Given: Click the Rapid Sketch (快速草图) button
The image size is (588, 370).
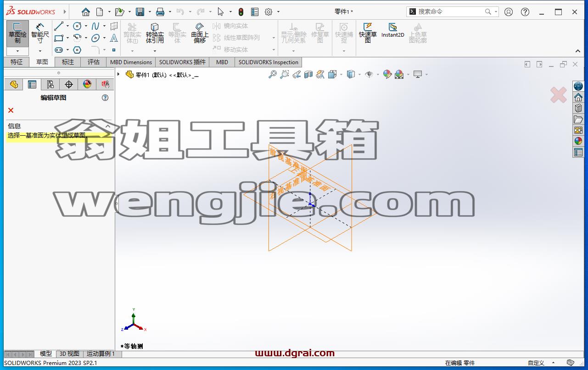Looking at the screenshot, I should click(368, 33).
